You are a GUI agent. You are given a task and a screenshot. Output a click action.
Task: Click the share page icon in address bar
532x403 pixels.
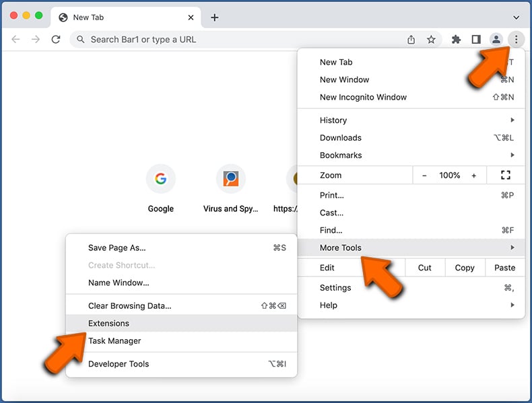click(411, 40)
